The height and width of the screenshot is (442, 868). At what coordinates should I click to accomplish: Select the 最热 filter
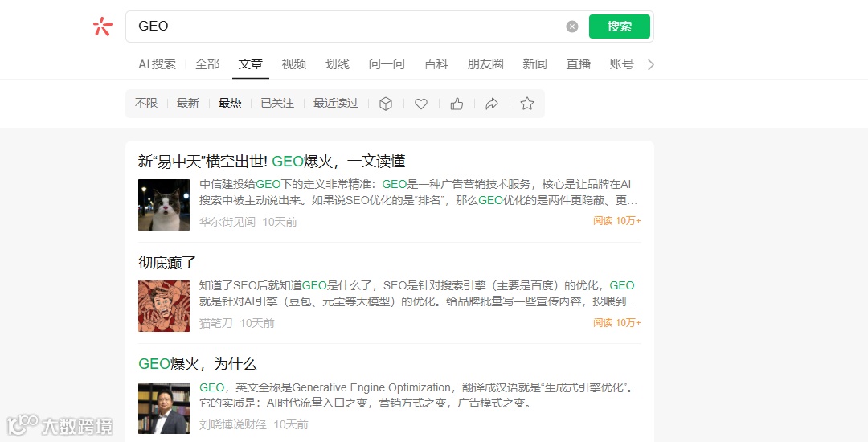click(x=230, y=104)
